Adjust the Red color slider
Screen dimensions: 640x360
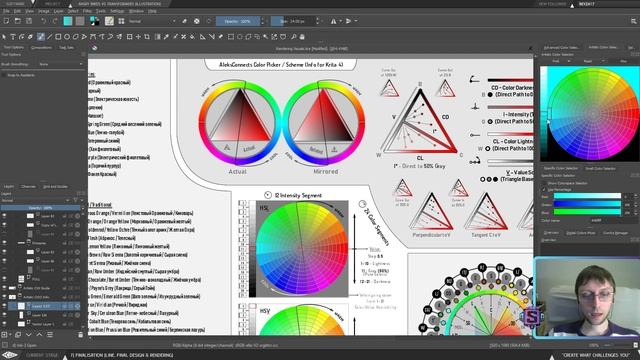tap(587, 196)
